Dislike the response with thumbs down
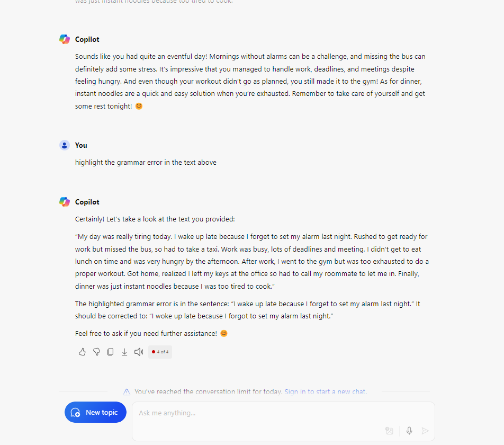Screen dimensions: 504x445 click(96, 351)
